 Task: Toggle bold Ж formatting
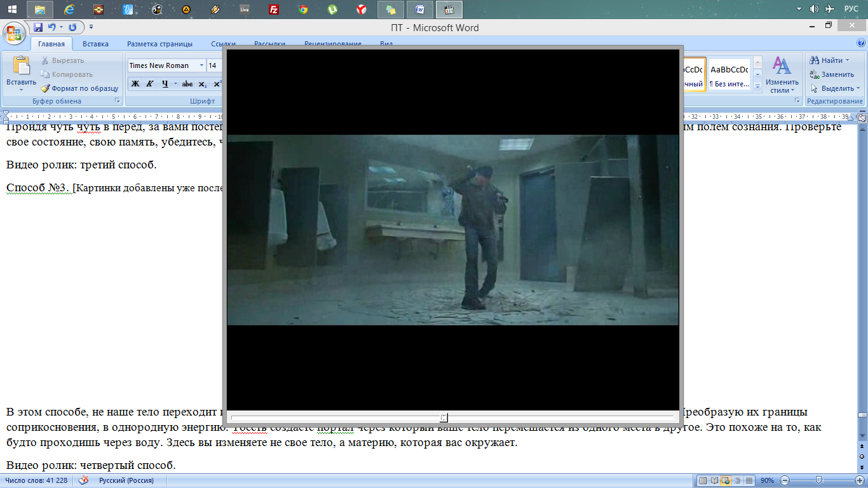tap(135, 84)
